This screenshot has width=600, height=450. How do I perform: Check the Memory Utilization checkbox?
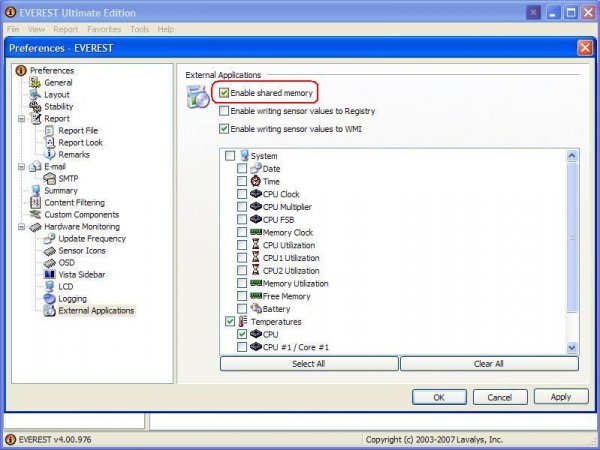click(242, 283)
